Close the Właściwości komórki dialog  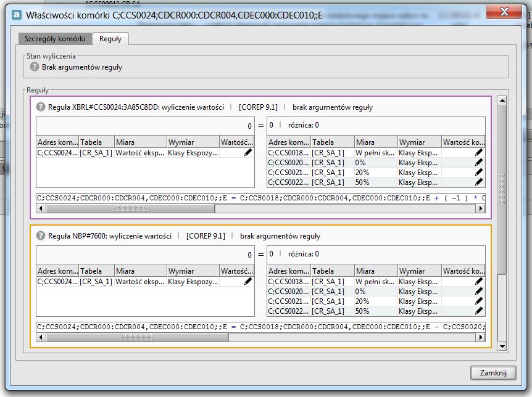[x=504, y=12]
